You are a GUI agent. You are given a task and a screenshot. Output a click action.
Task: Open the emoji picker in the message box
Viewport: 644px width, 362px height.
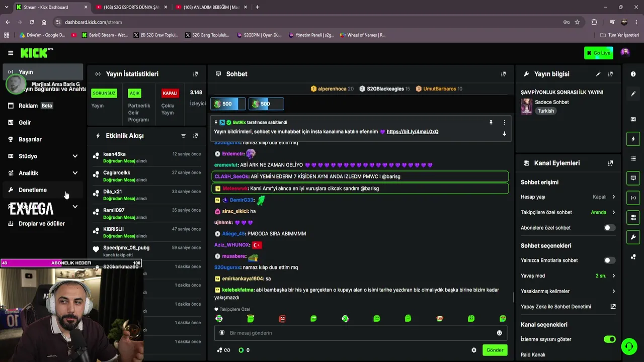coord(499,333)
